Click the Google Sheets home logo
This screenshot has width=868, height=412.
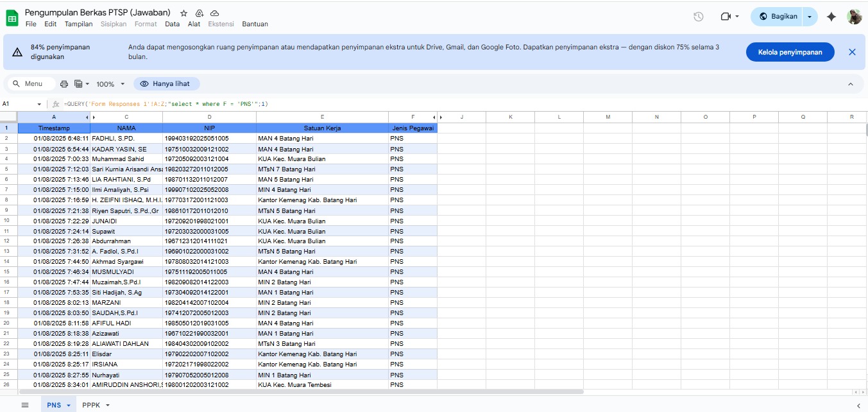tap(12, 17)
